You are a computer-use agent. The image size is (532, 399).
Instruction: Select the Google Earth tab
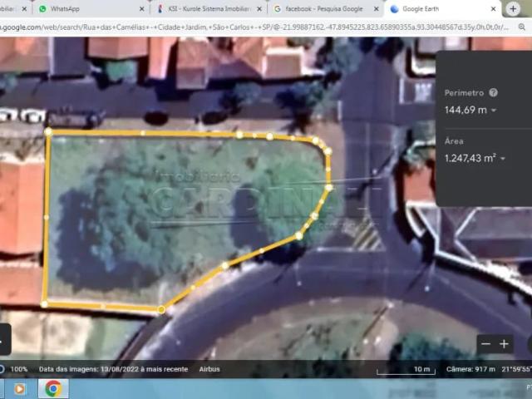coord(443,9)
